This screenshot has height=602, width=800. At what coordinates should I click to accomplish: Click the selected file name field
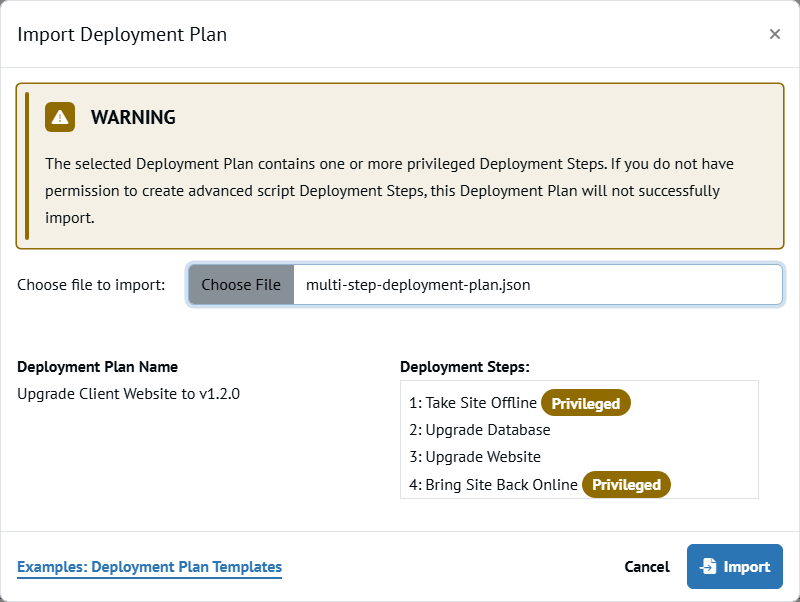537,285
